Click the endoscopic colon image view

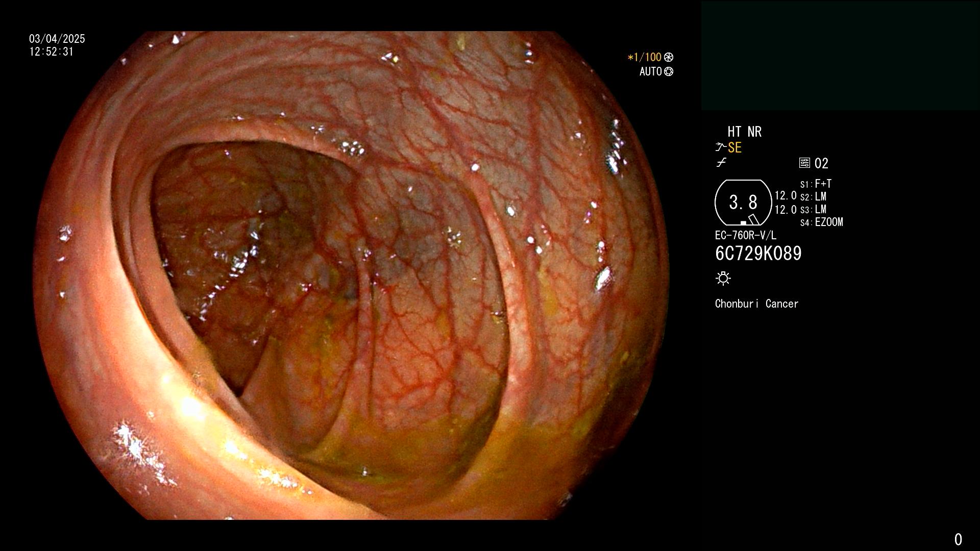pyautogui.click(x=352, y=275)
